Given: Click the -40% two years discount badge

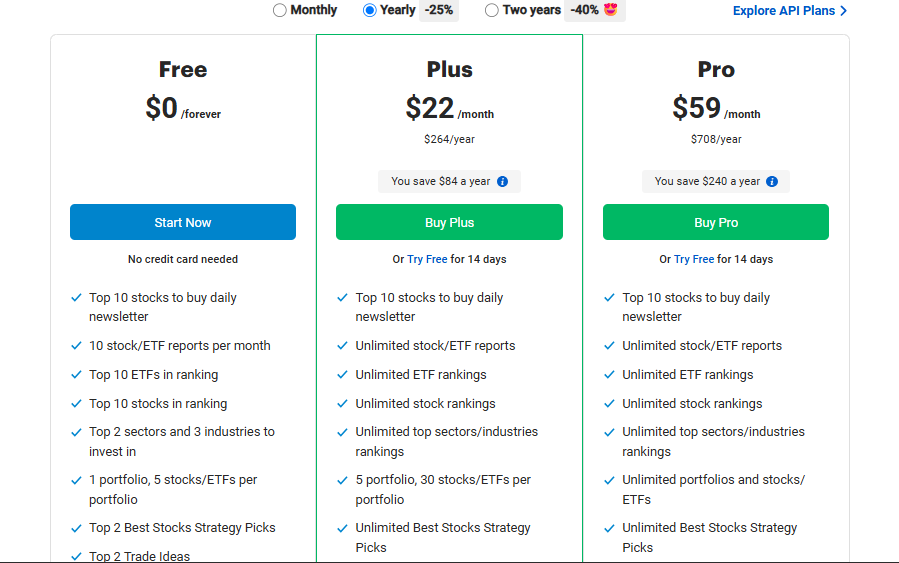Looking at the screenshot, I should pos(585,10).
